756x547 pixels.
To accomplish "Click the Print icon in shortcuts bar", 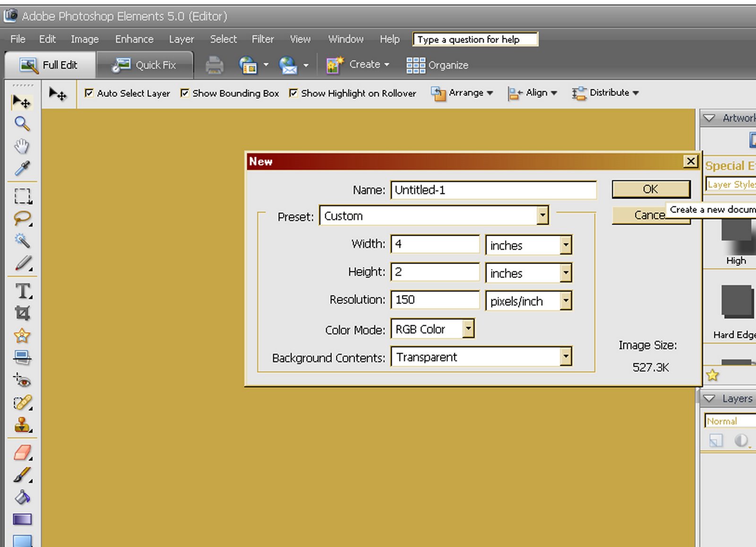I will [x=215, y=65].
